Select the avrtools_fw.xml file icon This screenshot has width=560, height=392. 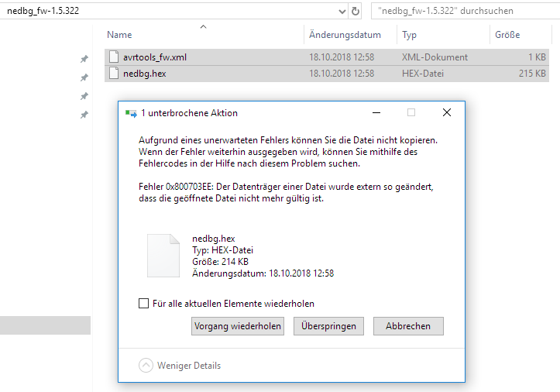pyautogui.click(x=114, y=57)
